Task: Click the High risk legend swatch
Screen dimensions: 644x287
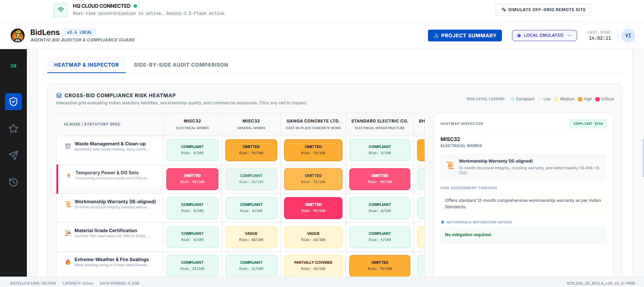Action: pyautogui.click(x=580, y=99)
